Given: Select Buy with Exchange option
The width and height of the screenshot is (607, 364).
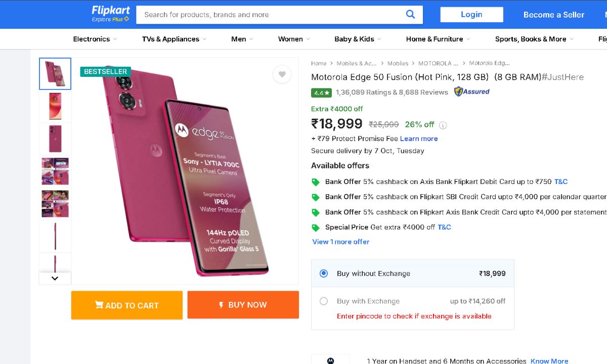Looking at the screenshot, I should click(x=324, y=301).
